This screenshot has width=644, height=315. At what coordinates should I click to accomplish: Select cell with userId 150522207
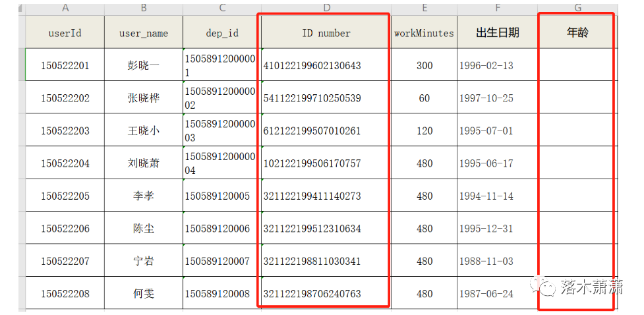pos(65,260)
